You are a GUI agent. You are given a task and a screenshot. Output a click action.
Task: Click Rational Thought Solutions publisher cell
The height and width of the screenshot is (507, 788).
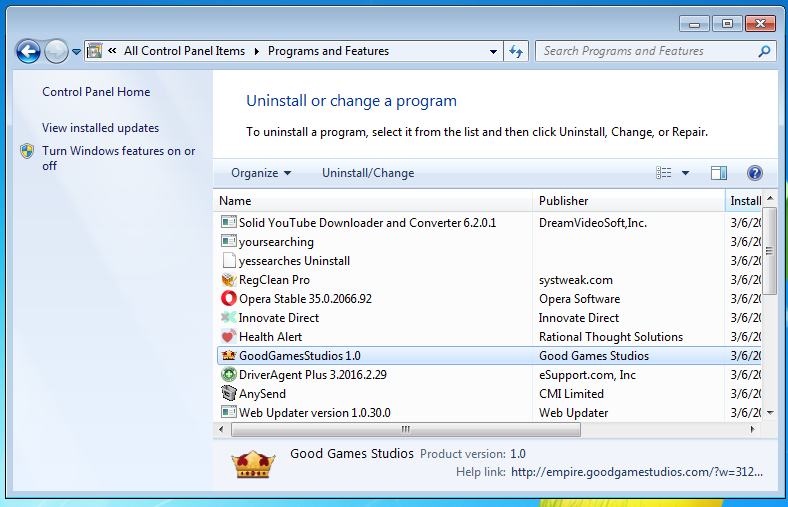(x=611, y=337)
